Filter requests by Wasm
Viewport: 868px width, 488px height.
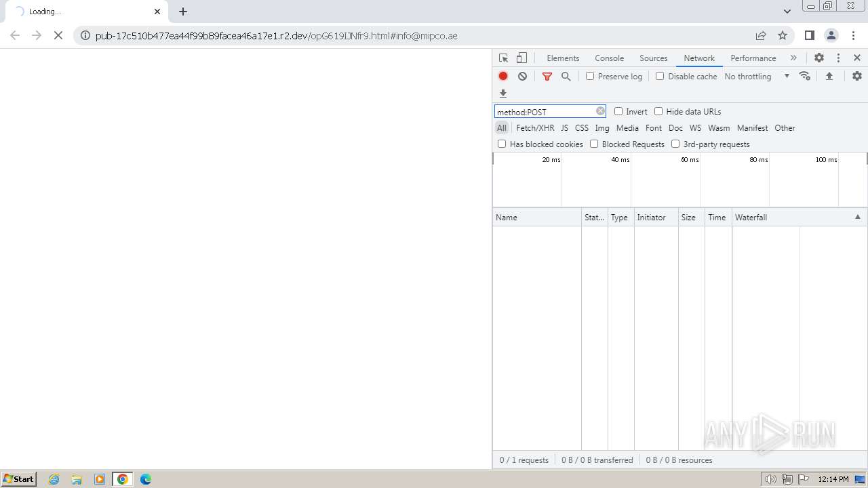(719, 127)
